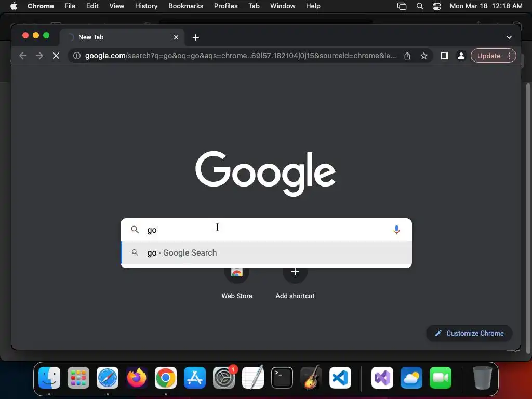Stop loading the page
The image size is (532, 399).
pyautogui.click(x=56, y=56)
